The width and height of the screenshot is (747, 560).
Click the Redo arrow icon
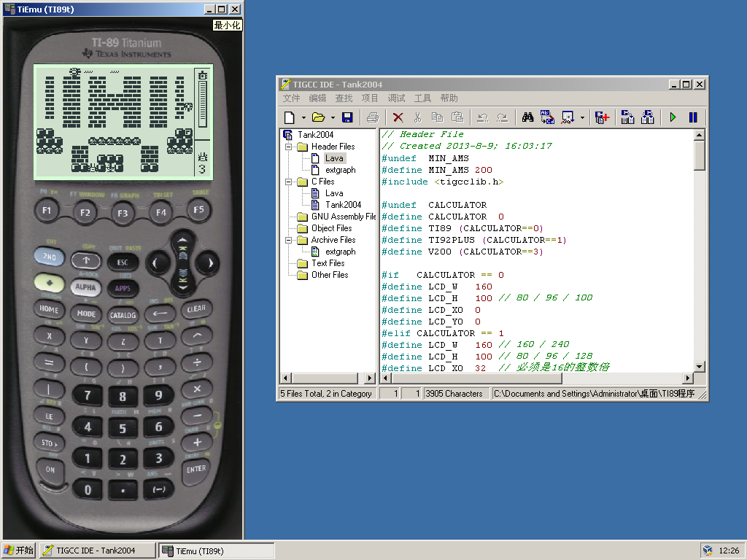coord(502,117)
